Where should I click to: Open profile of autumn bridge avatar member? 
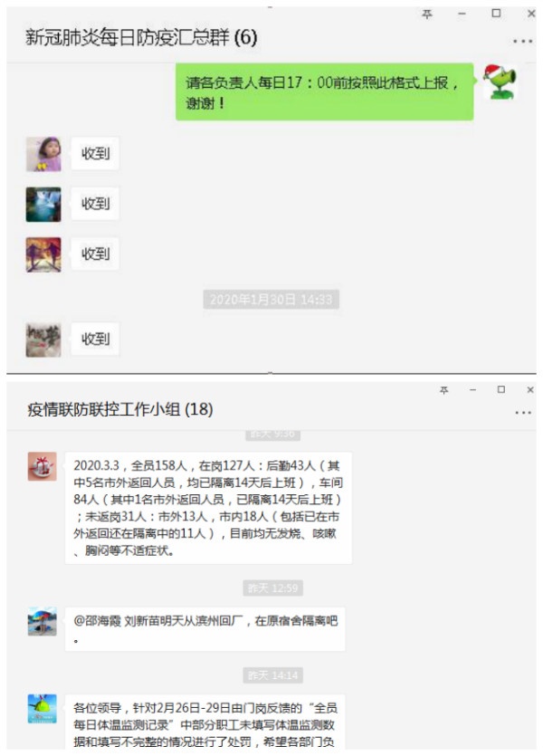[43, 254]
